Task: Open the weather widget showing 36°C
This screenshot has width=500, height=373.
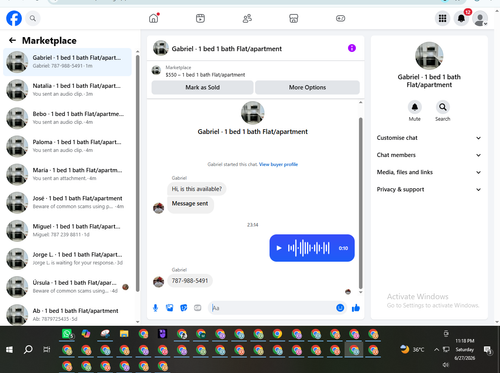Action: pos(413,349)
